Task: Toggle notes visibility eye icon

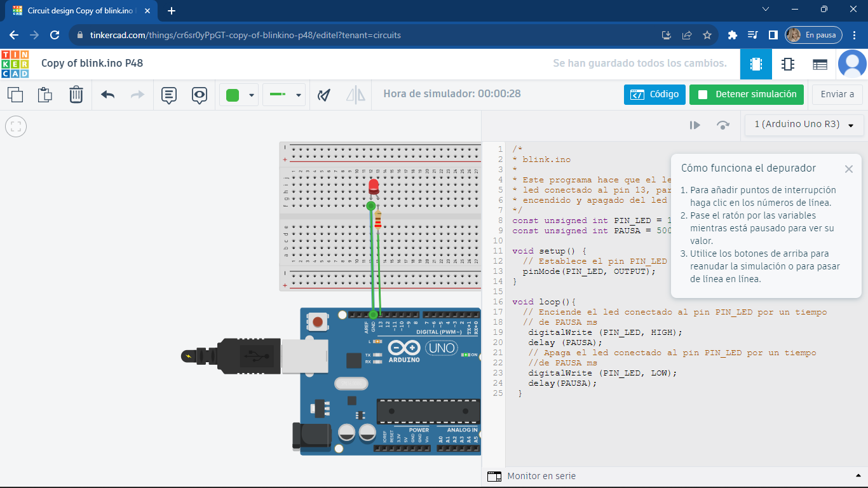Action: pyautogui.click(x=200, y=95)
